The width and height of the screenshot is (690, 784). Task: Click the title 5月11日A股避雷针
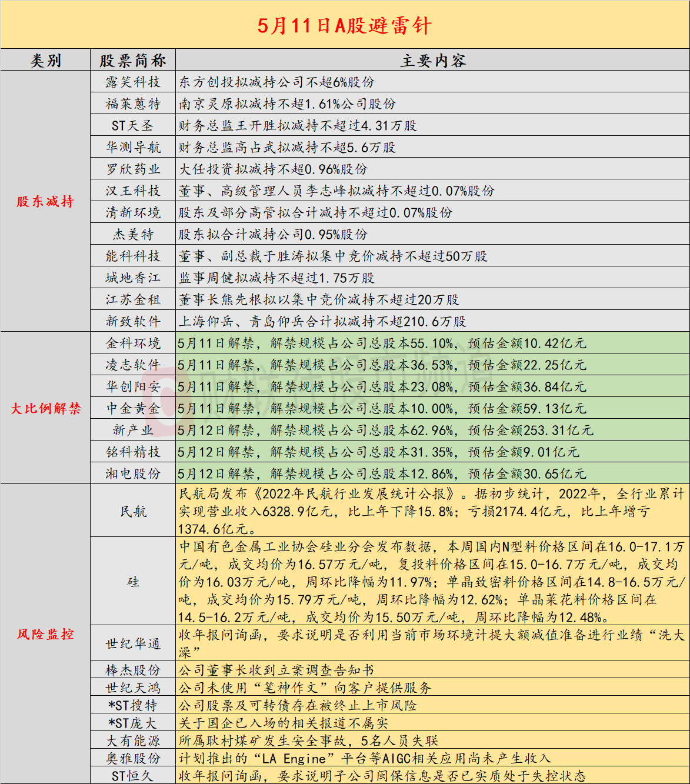pos(345,25)
